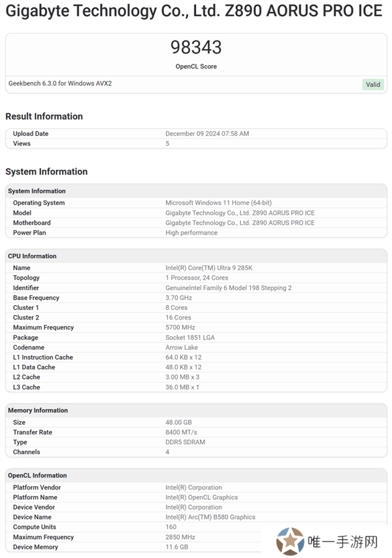Click the 8400 MT/s transfer rate value

(181, 433)
